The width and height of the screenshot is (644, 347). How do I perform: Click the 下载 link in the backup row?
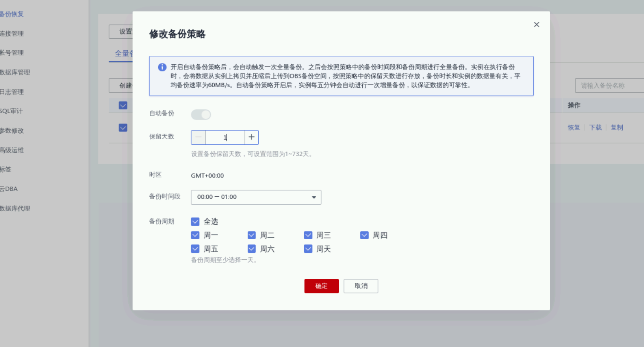(x=595, y=127)
